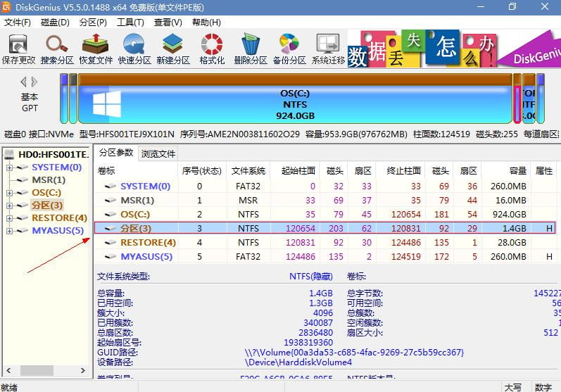Open the 查看(V) menu

pos(168,23)
